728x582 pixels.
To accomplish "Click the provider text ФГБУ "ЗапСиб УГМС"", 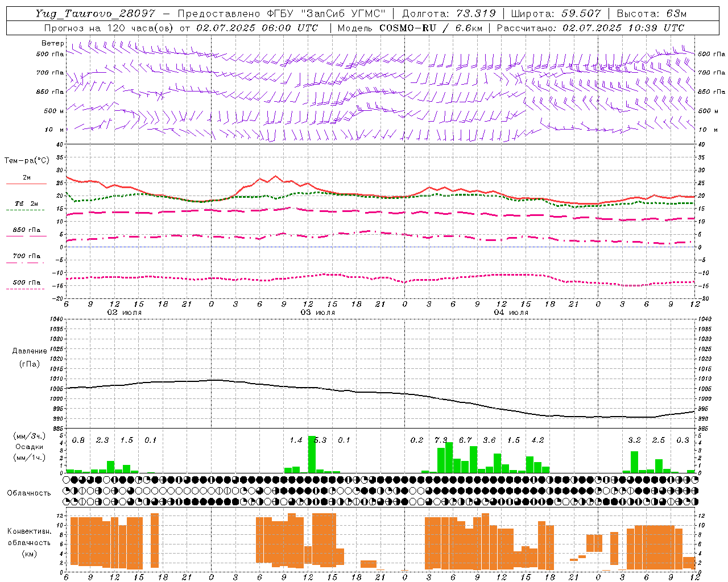I will point(326,14).
